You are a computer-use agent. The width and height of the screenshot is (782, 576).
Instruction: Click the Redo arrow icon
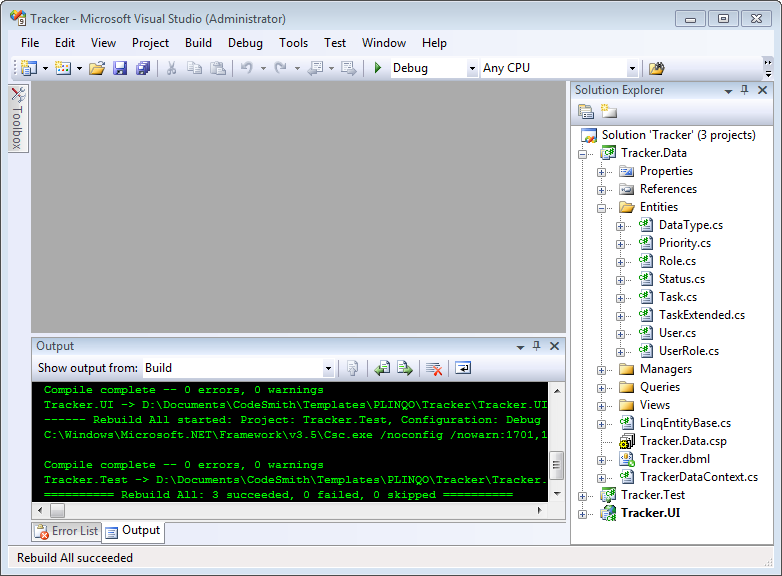point(281,68)
